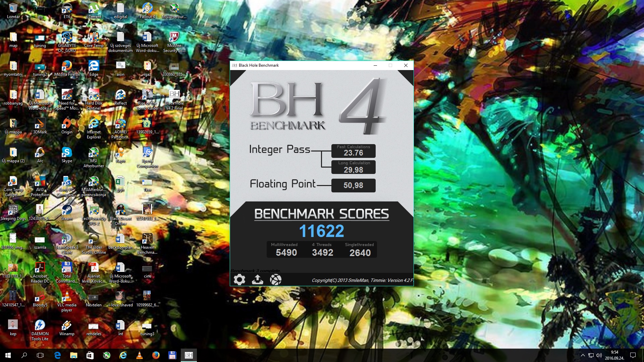Click the taskbar clock and date

tap(614, 355)
